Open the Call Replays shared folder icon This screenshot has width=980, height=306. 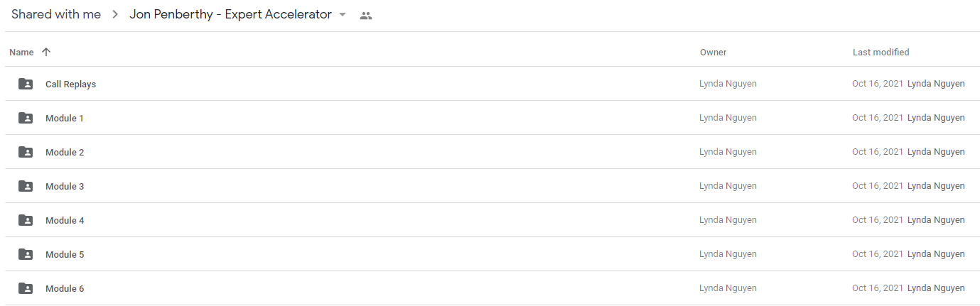26,84
